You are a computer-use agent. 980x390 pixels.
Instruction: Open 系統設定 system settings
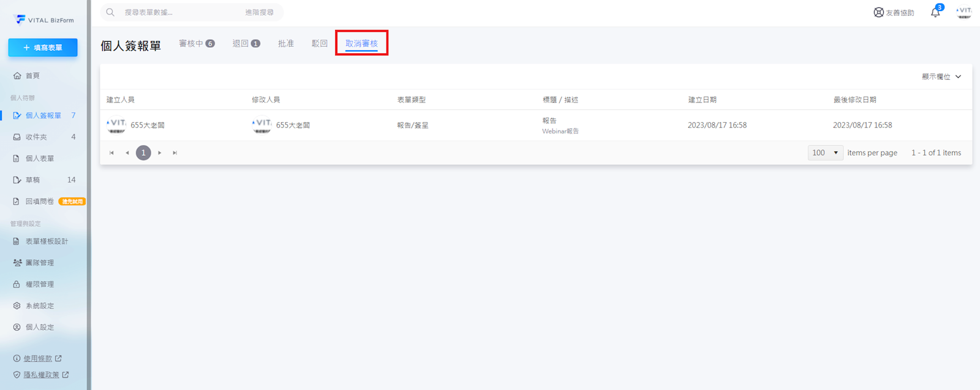click(x=39, y=305)
